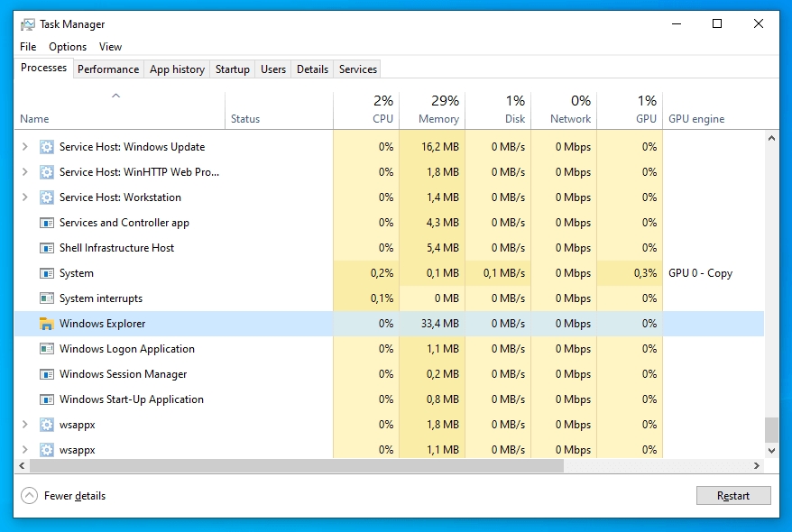This screenshot has width=792, height=532.
Task: Open the View menu
Action: pyautogui.click(x=110, y=47)
